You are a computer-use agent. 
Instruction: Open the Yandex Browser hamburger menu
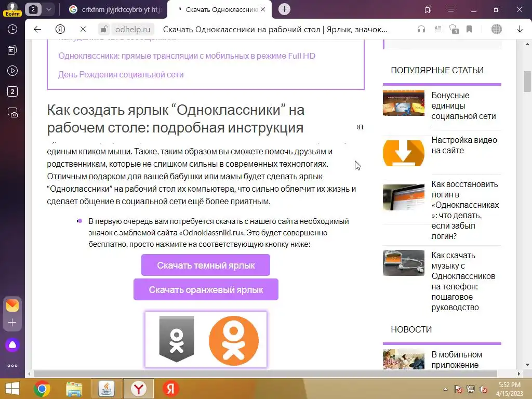click(x=450, y=9)
